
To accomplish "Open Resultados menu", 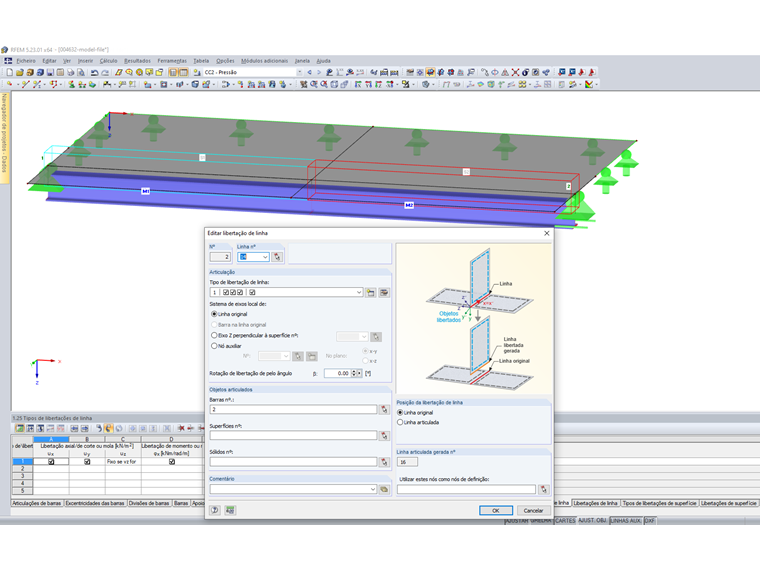I will point(137,61).
